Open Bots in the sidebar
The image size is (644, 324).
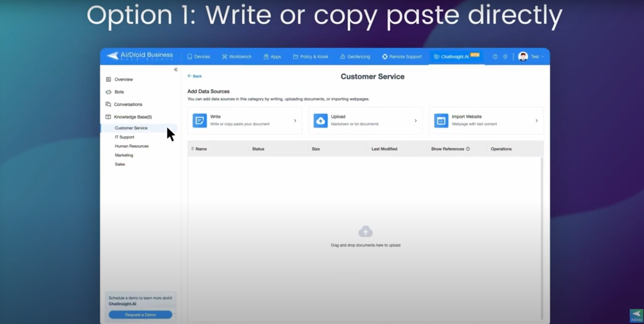115,92
